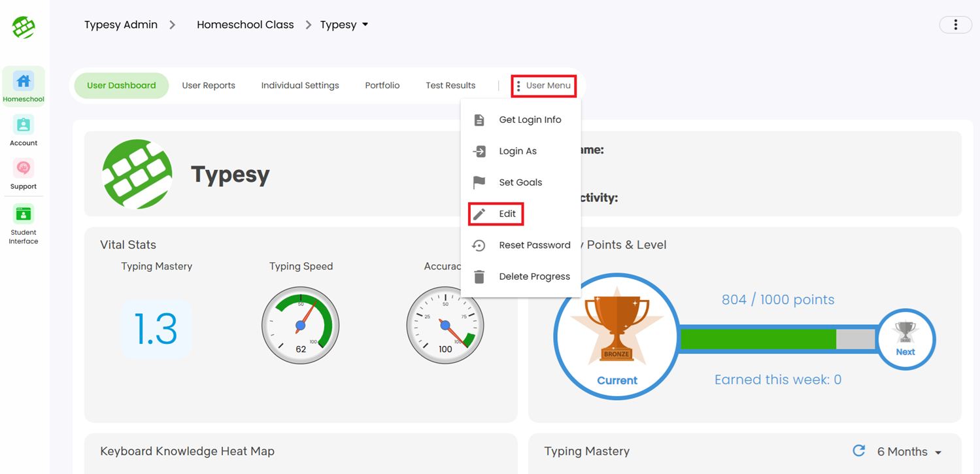Image resolution: width=980 pixels, height=474 pixels.
Task: Click the 1.3 Typing Mastery score
Action: point(156,329)
